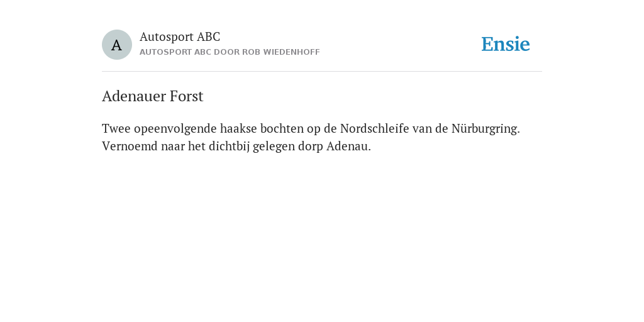Viewport: 644px width, 322px height.
Task: Select the word opeenvolgende in the text
Action: tap(175, 129)
